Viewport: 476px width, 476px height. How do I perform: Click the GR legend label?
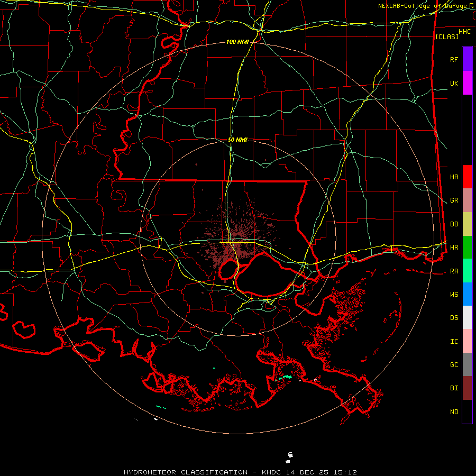(454, 200)
